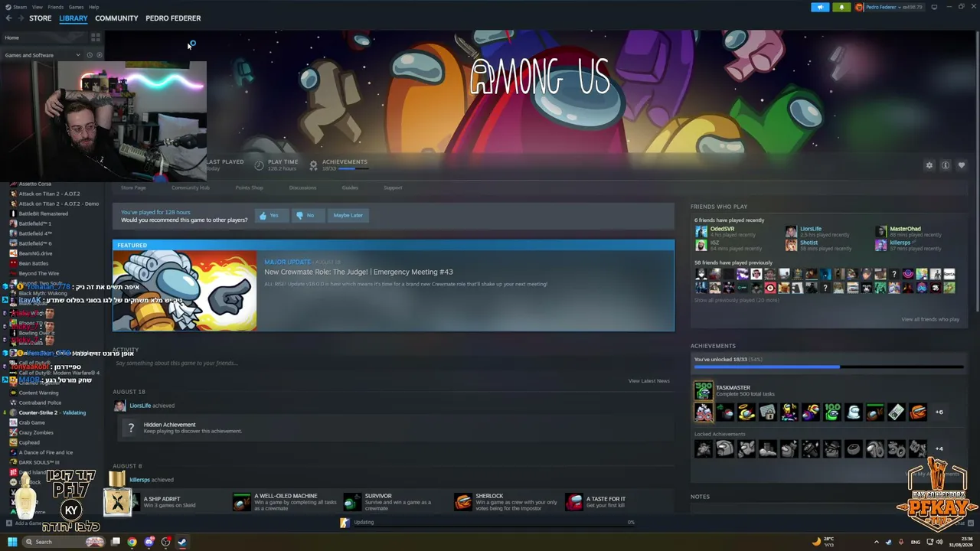This screenshot has width=980, height=551.
Task: Open the Games menu
Action: pyautogui.click(x=76, y=7)
